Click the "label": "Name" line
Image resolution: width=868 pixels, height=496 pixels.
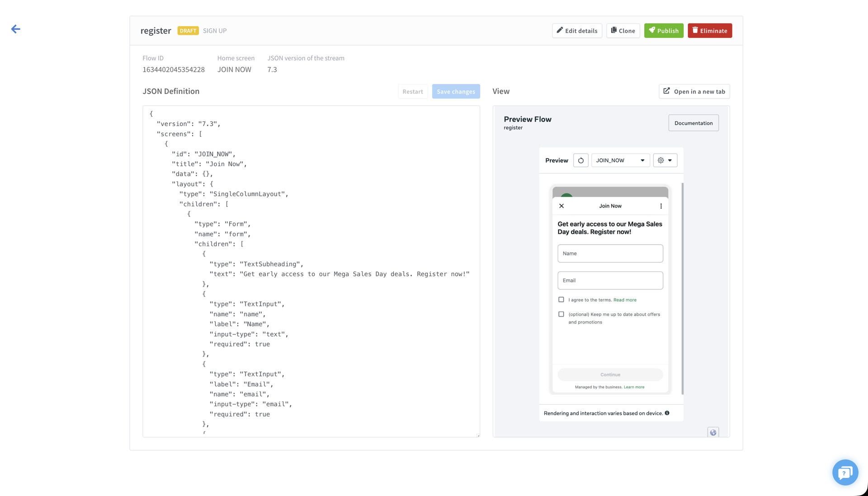pyautogui.click(x=239, y=324)
